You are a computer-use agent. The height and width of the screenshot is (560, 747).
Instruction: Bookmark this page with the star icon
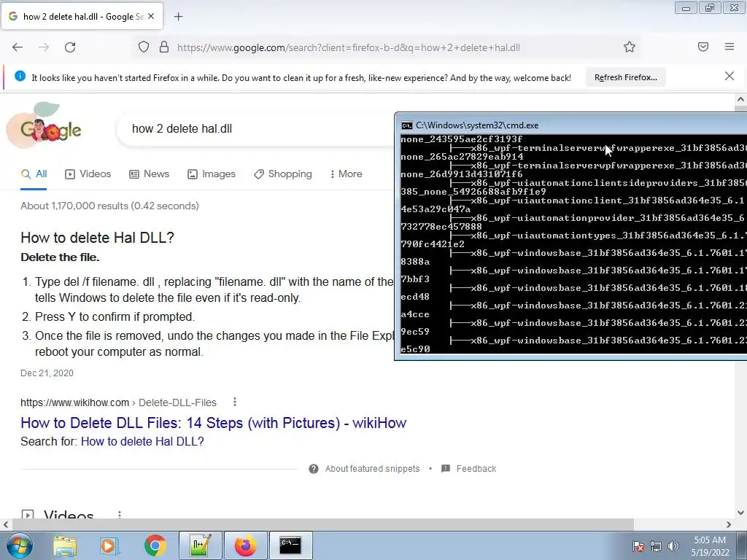click(x=630, y=47)
